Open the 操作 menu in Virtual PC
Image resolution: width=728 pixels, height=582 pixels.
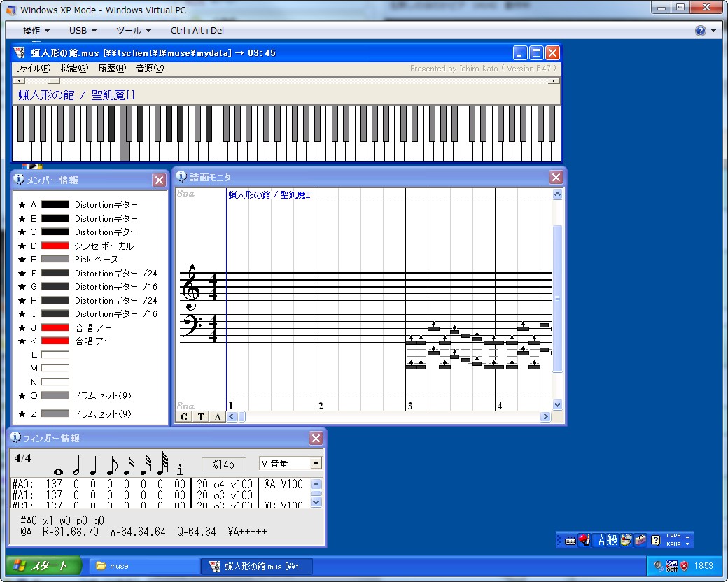(36, 31)
